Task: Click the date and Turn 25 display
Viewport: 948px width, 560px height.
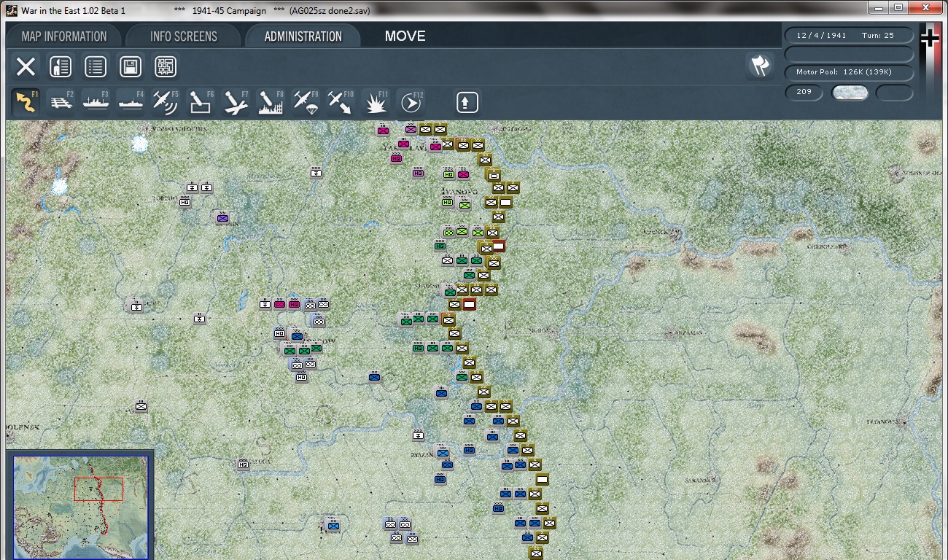Action: coord(850,35)
